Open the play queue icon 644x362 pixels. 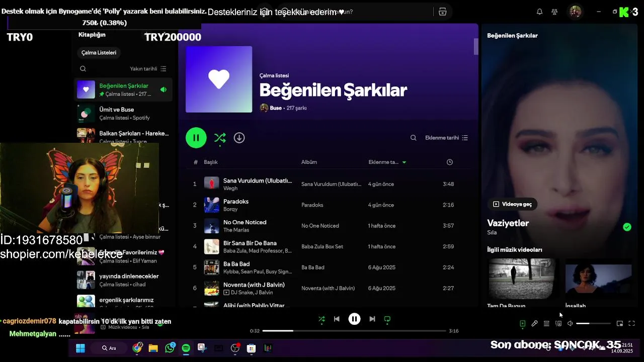(x=546, y=324)
